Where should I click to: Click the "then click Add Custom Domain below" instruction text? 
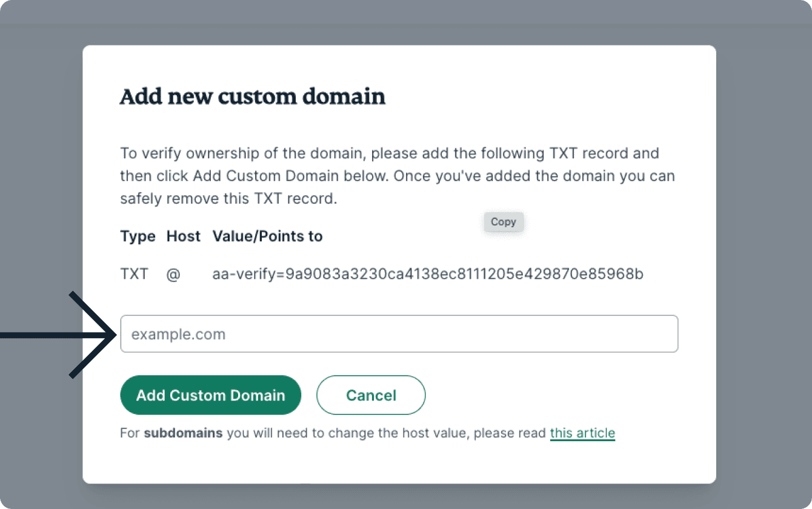(255, 176)
